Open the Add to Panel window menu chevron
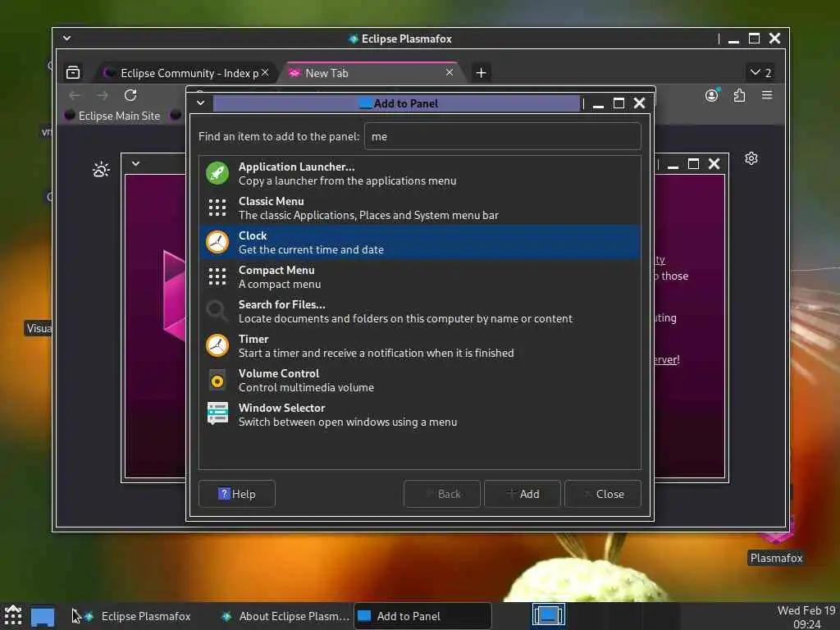 200,103
